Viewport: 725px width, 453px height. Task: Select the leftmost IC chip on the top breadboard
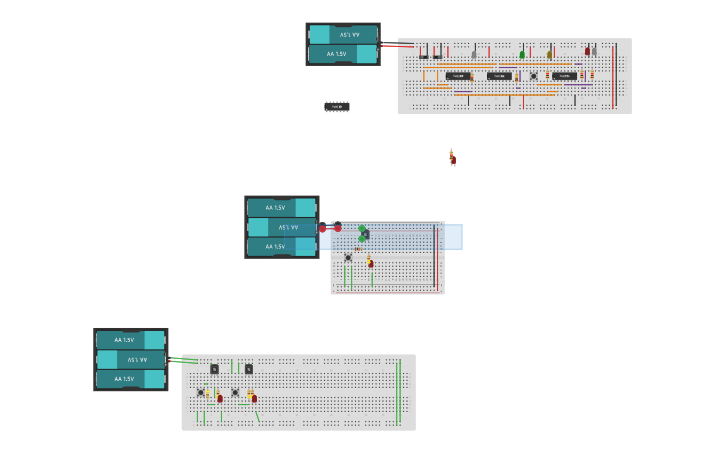458,76
